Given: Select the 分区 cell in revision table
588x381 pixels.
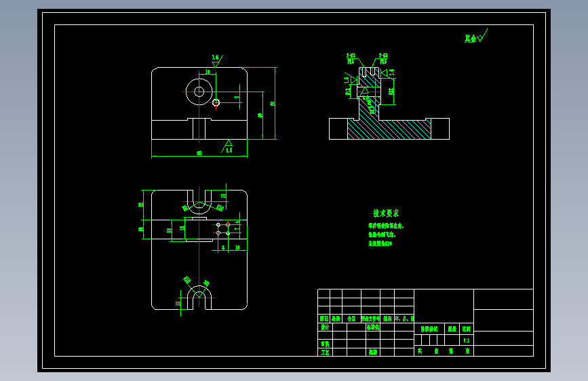Looking at the screenshot, I should coord(351,319).
